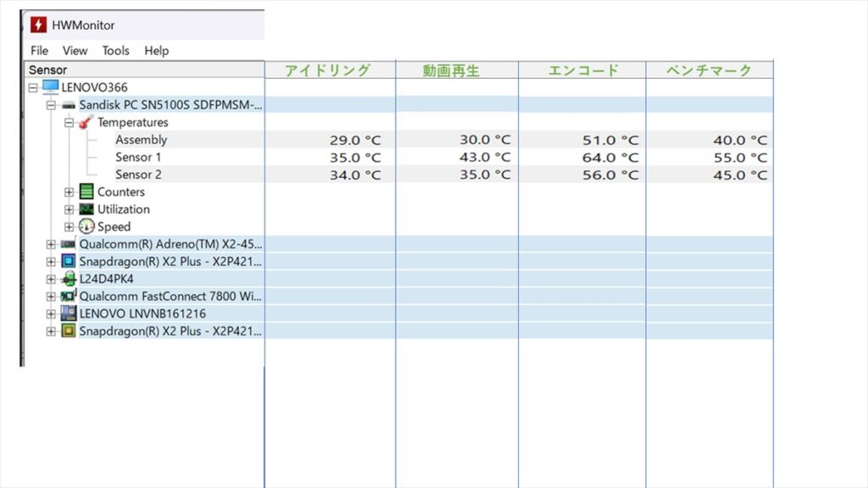Click the Assembly benchmark value 40.0 °C
The image size is (868, 488).
[x=740, y=140]
